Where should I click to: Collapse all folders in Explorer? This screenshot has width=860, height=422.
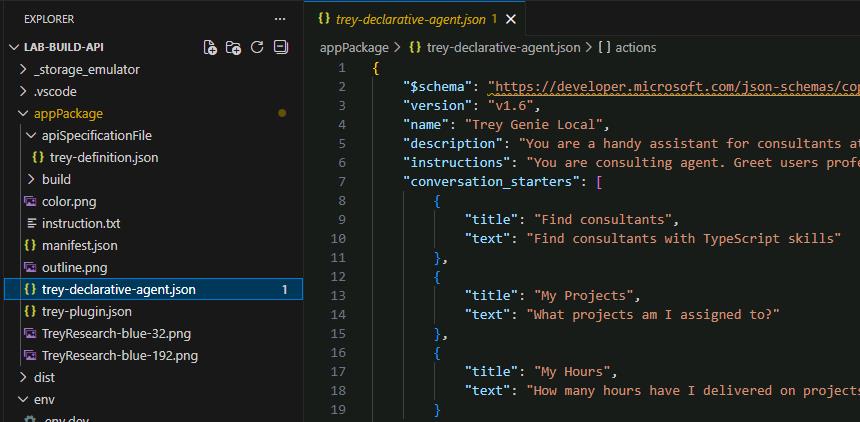281,47
